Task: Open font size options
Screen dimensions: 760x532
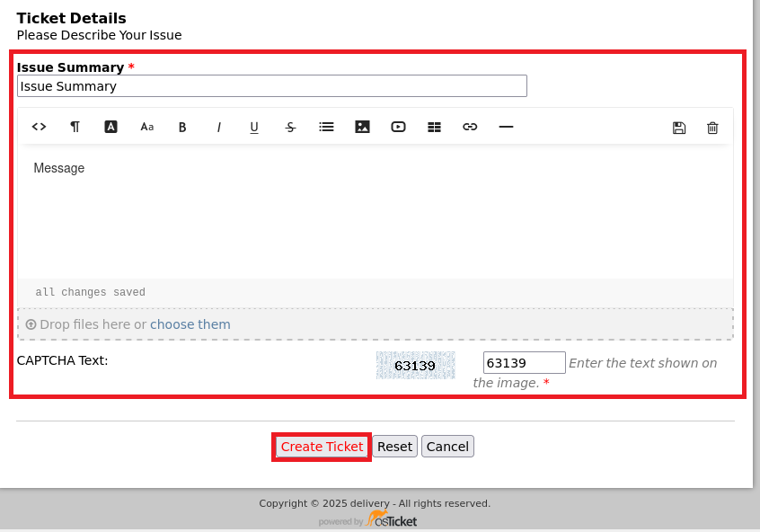Action: coord(146,127)
